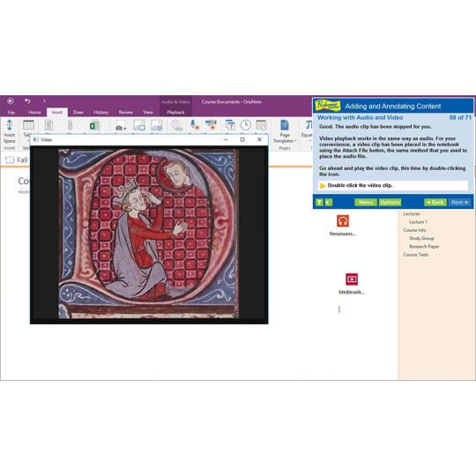Switch to the Insert tab

coord(56,112)
